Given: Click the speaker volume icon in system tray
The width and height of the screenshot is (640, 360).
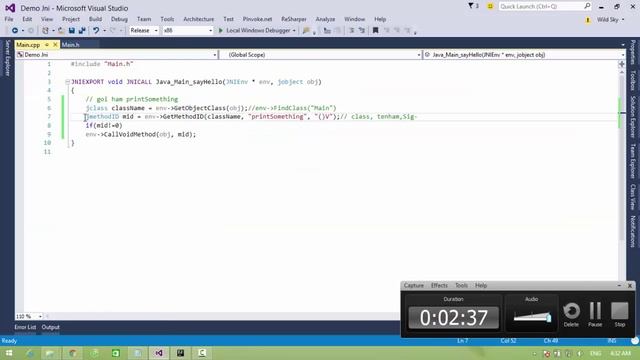Looking at the screenshot, I should pyautogui.click(x=579, y=353).
